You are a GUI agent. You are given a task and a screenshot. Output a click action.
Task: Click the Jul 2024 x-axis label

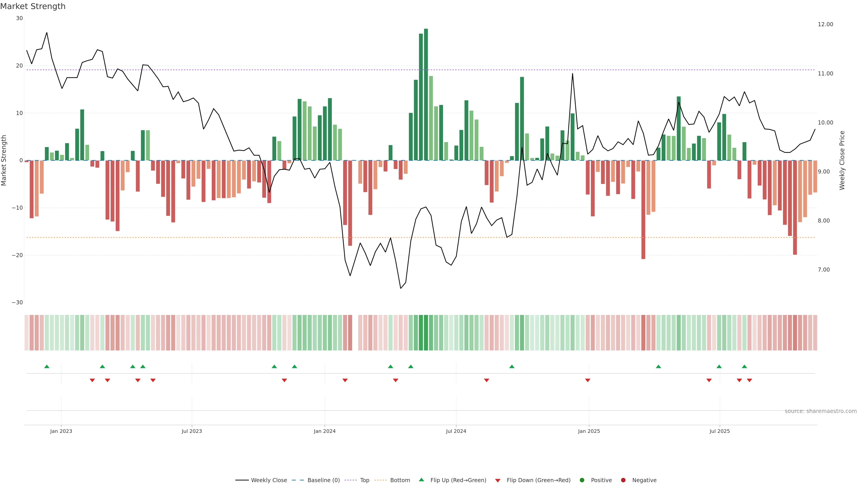pyautogui.click(x=456, y=431)
